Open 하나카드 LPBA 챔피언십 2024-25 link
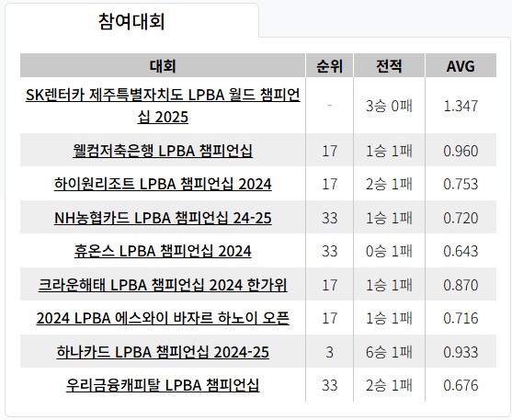The image size is (512, 420). [x=163, y=352]
